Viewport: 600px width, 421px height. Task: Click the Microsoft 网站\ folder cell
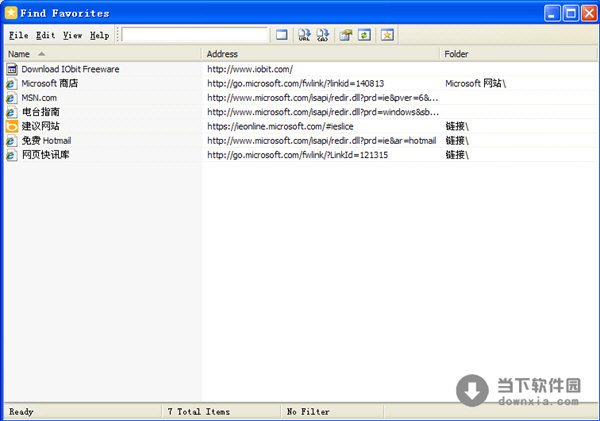(x=476, y=83)
